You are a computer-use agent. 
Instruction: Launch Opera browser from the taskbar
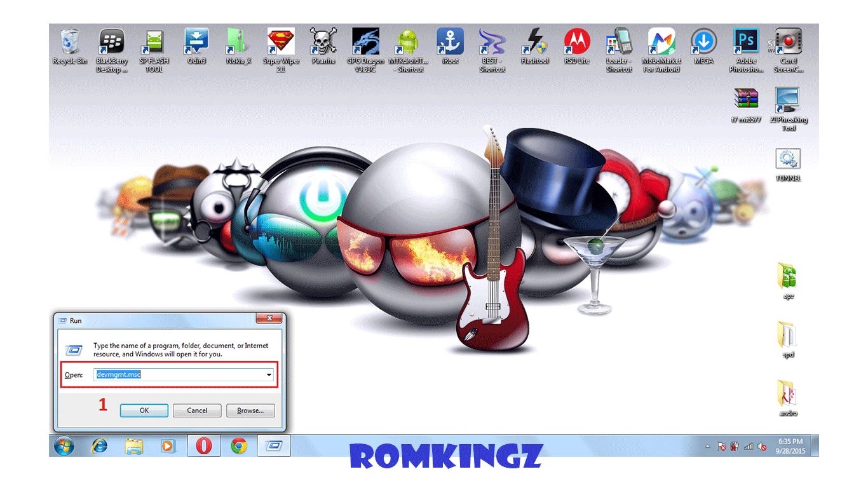point(203,446)
